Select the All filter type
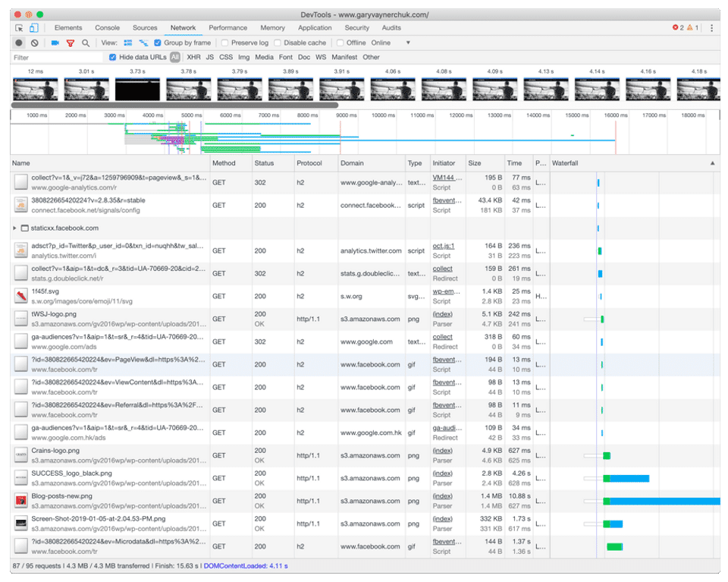The width and height of the screenshot is (728, 582). coord(174,57)
